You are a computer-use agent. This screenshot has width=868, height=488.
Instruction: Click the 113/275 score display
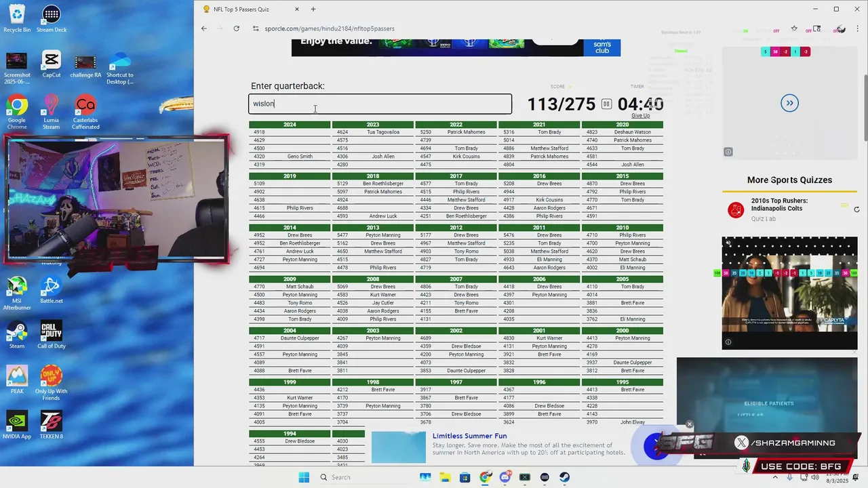[x=561, y=104]
